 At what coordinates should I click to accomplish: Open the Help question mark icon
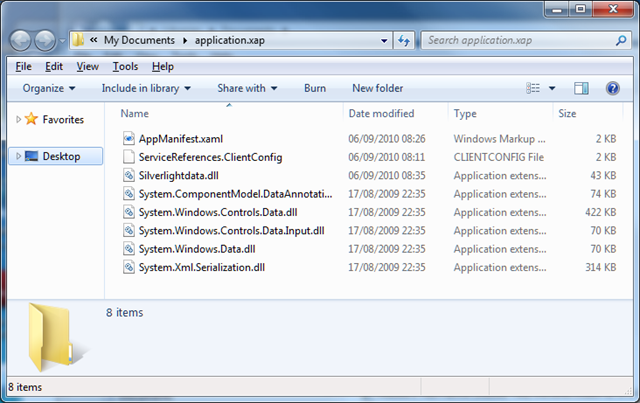click(x=613, y=88)
